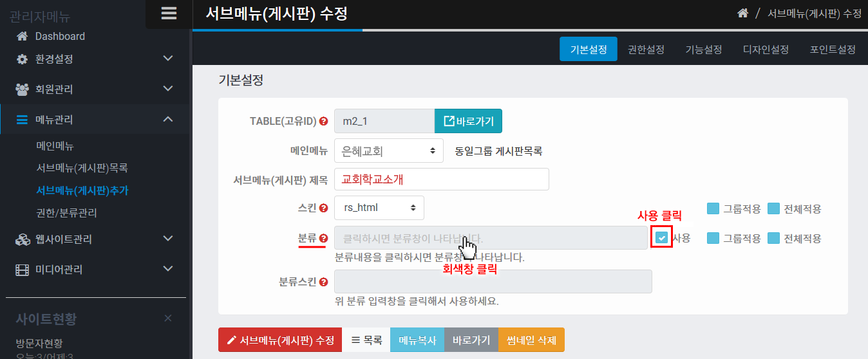Viewport: 868px width, 359px height.
Task: Click the home icon in breadcrumb
Action: (x=742, y=14)
